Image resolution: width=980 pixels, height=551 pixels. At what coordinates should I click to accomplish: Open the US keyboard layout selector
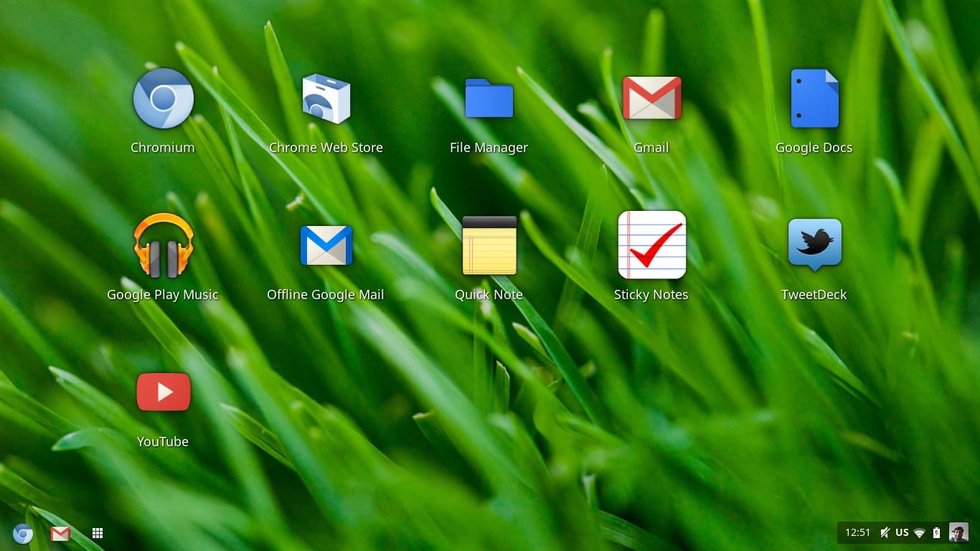(x=902, y=533)
